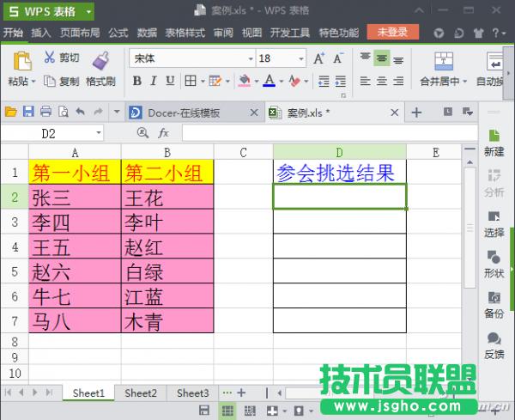Open the 插入 (Insert) menu tab

[x=40, y=33]
